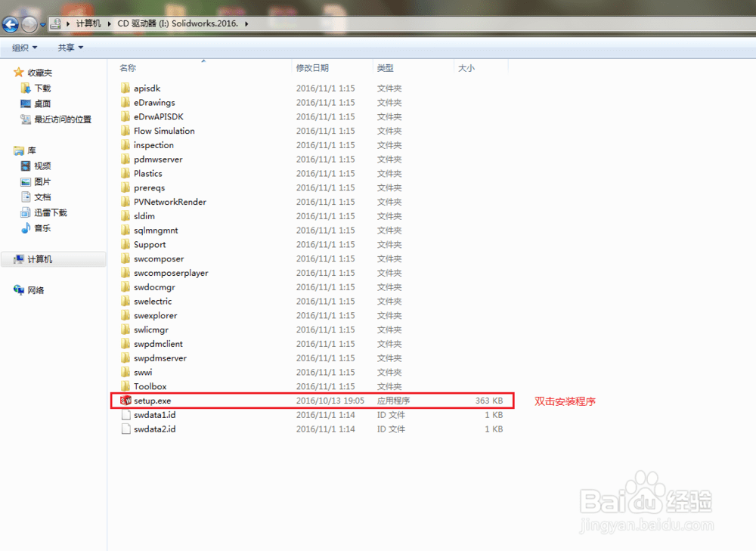
Task: Click the setup.exe file name
Action: click(153, 401)
